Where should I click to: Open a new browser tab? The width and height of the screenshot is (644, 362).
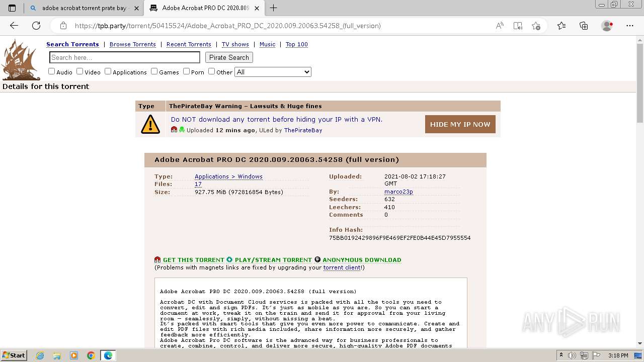[274, 8]
